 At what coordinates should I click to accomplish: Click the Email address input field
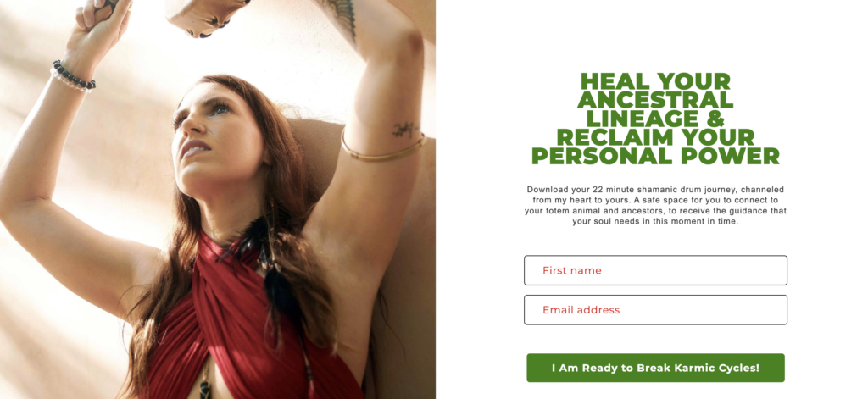click(655, 310)
